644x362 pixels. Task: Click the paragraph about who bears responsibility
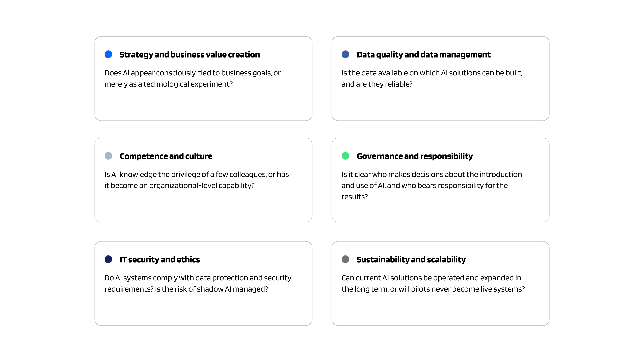click(x=432, y=185)
